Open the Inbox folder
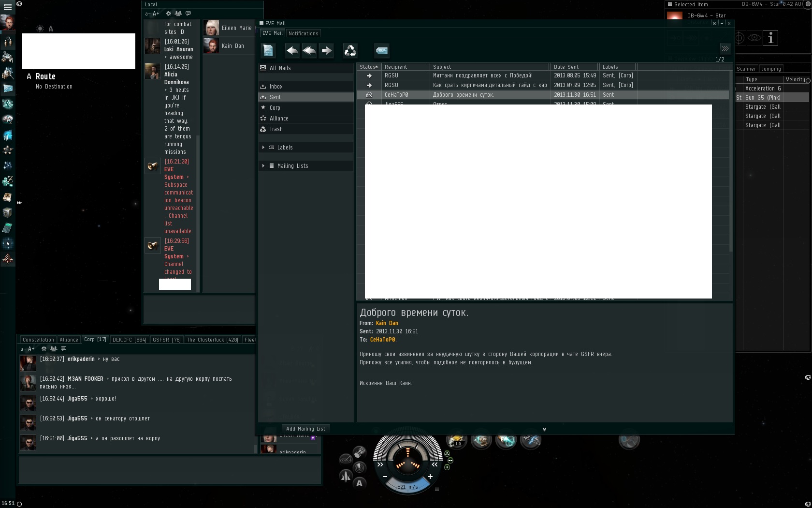 (x=306, y=87)
